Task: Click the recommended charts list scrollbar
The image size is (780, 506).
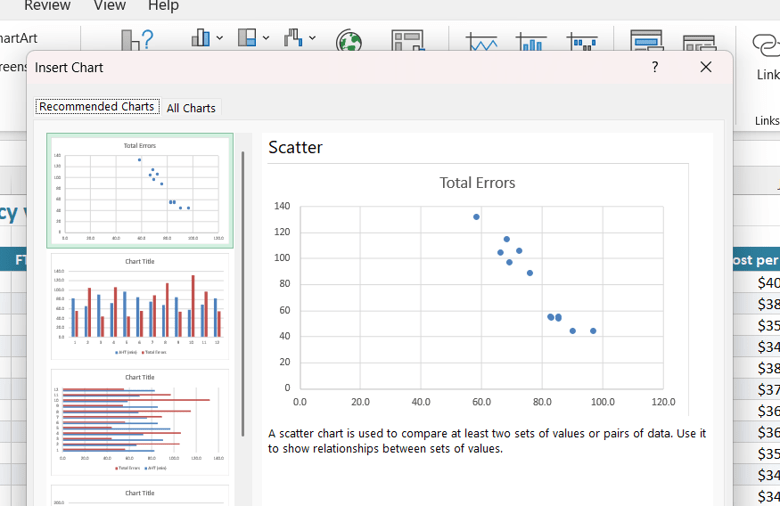Action: 243,294
